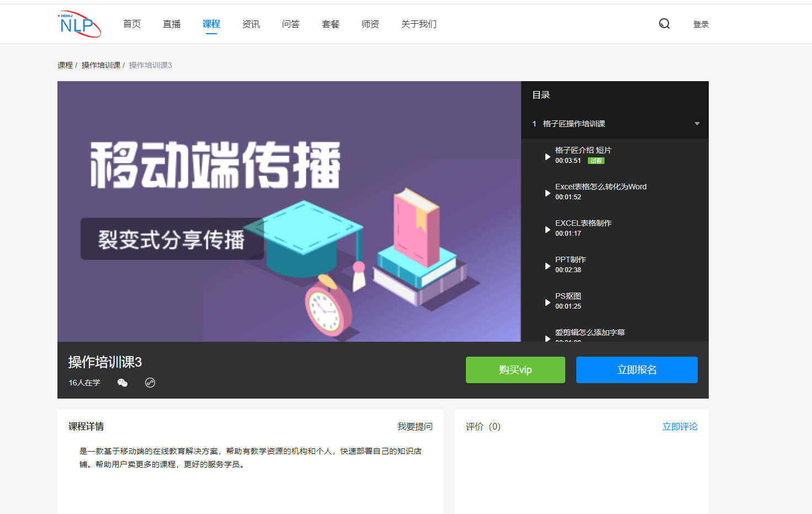
Task: Click the 00:02:38 duration text
Action: point(568,270)
